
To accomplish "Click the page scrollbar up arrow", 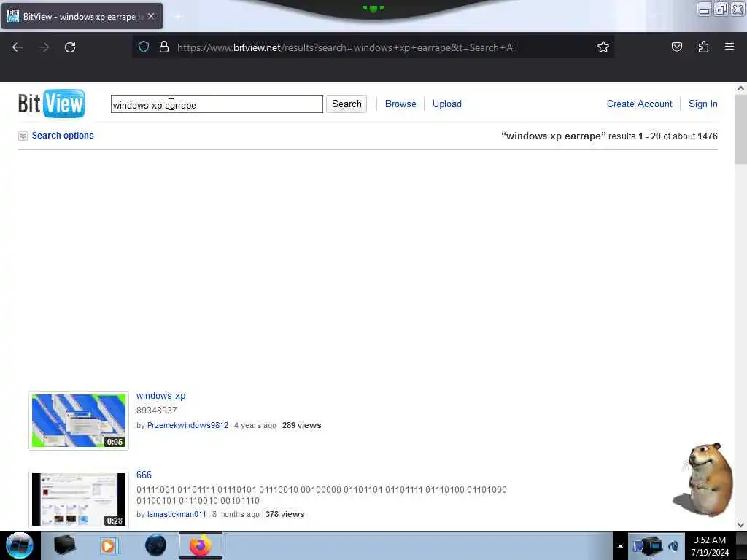I will 740,88.
